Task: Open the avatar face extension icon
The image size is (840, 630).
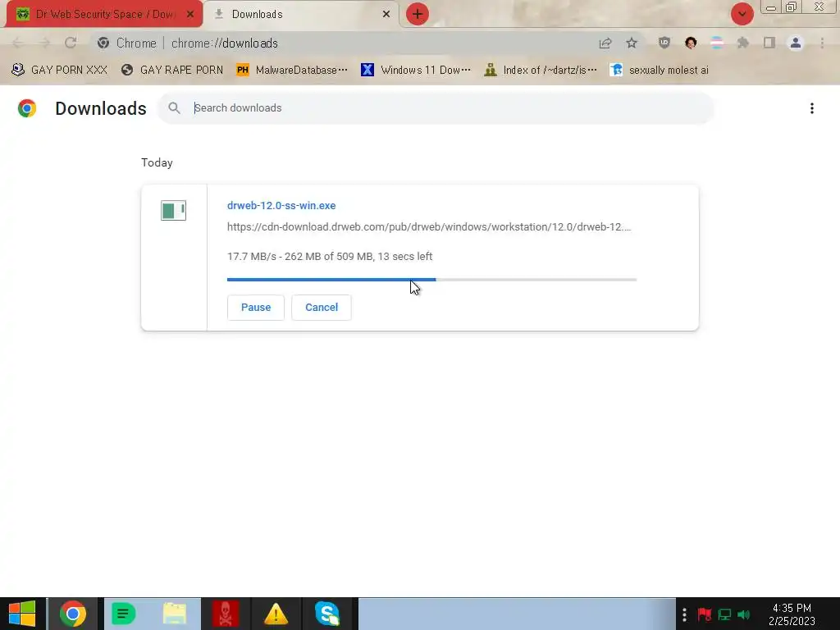Action: coord(691,43)
